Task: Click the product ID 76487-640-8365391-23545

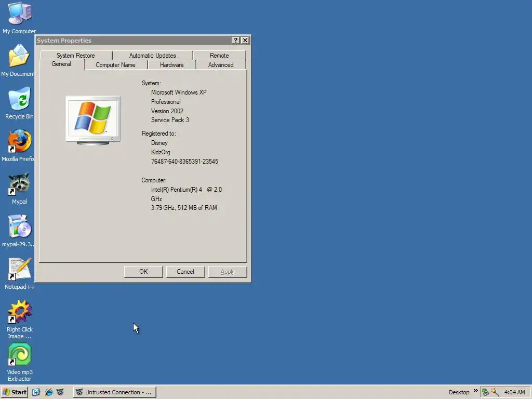Action: (184, 162)
